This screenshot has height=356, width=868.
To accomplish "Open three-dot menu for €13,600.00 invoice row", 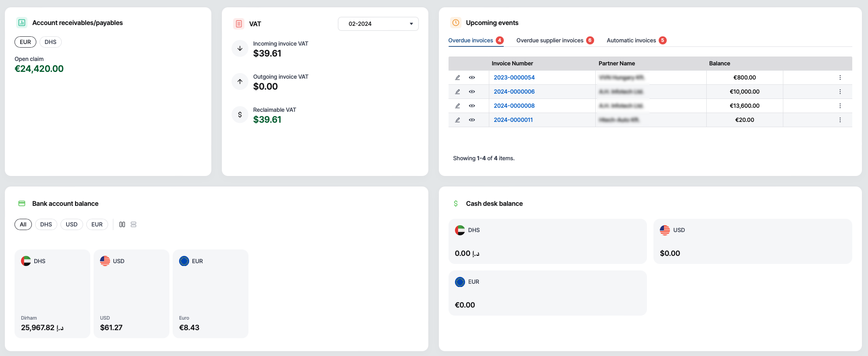I will pos(840,106).
